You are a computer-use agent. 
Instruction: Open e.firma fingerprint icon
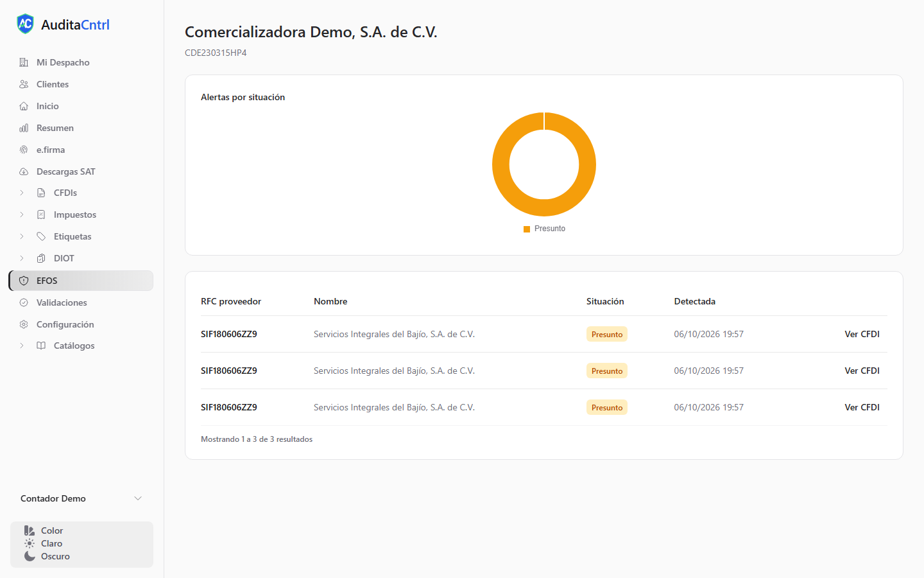click(24, 150)
